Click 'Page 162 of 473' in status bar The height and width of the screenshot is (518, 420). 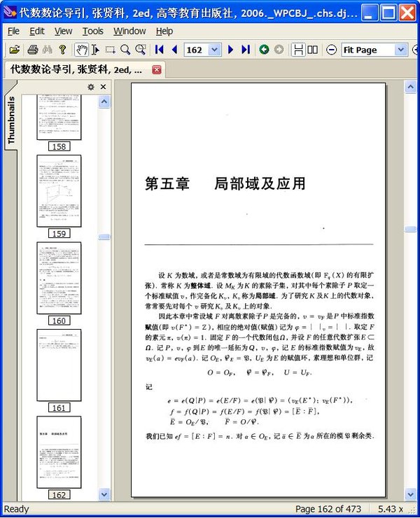[x=328, y=509]
